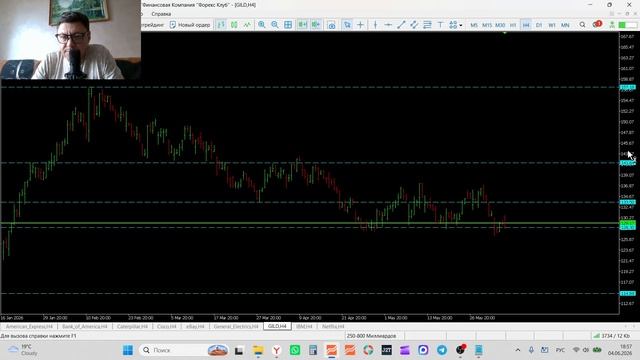Switch to Cisco,H4 chart tab

point(167,327)
